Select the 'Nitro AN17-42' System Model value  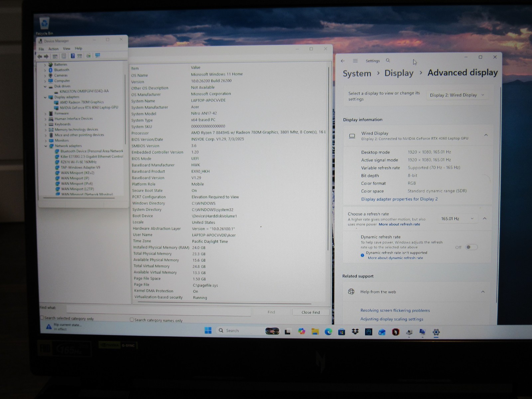[x=204, y=113]
